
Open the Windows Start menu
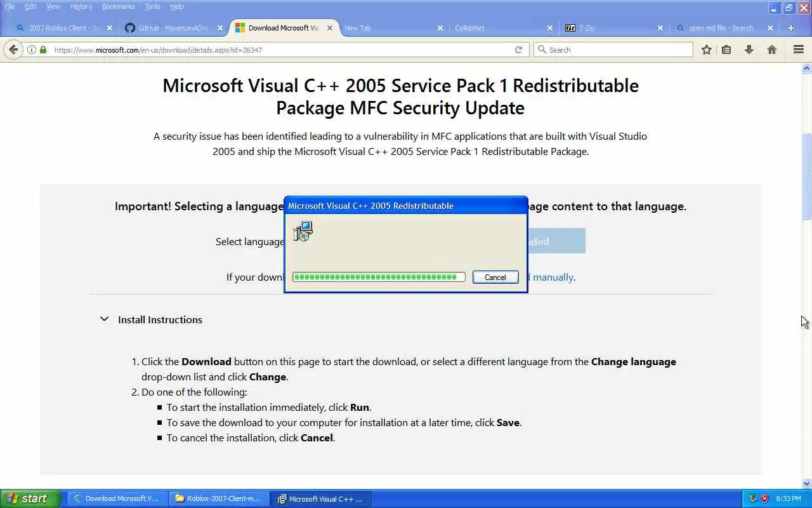pos(30,498)
